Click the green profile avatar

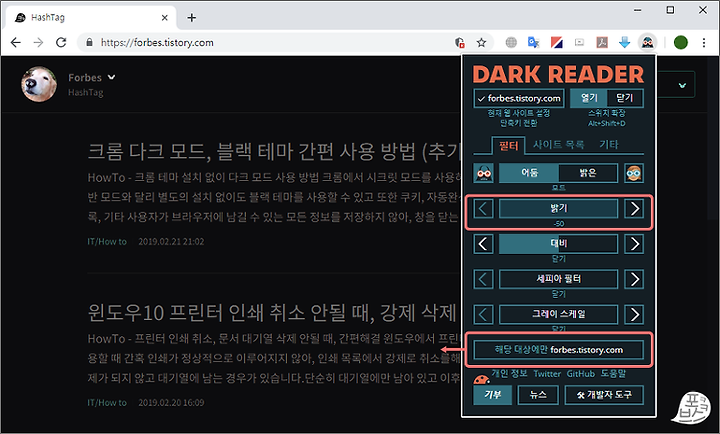pos(681,43)
